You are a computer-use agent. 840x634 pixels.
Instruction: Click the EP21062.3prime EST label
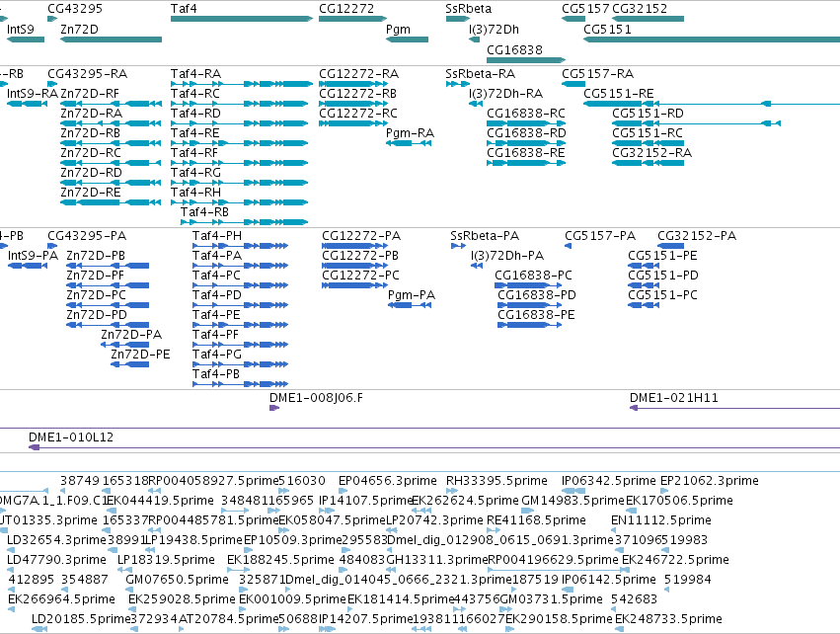pos(710,481)
